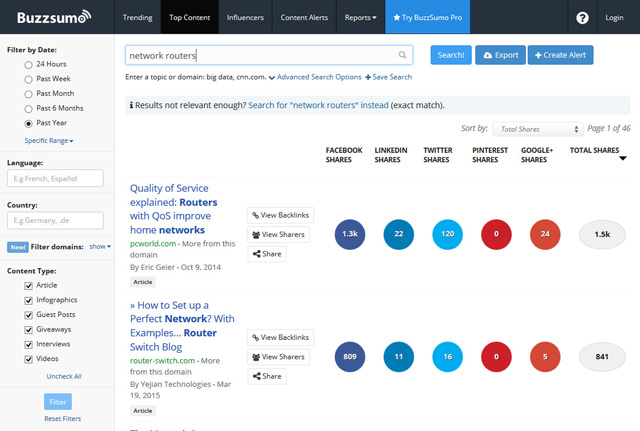Click Google+ shares circle showing 5
The height and width of the screenshot is (431, 640).
point(545,356)
